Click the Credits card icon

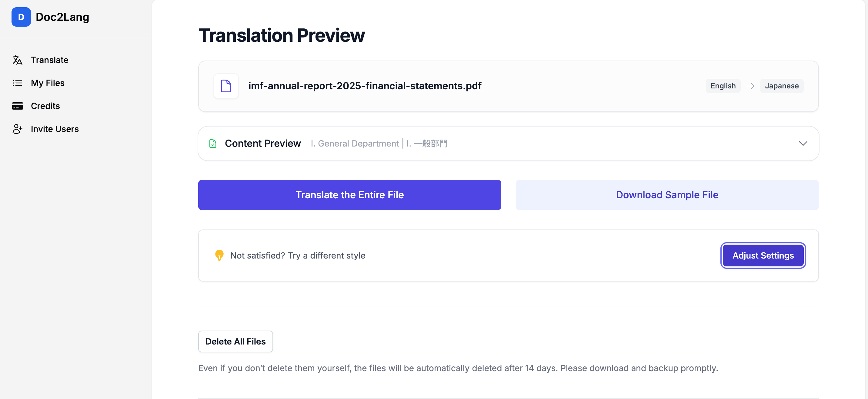[18, 106]
